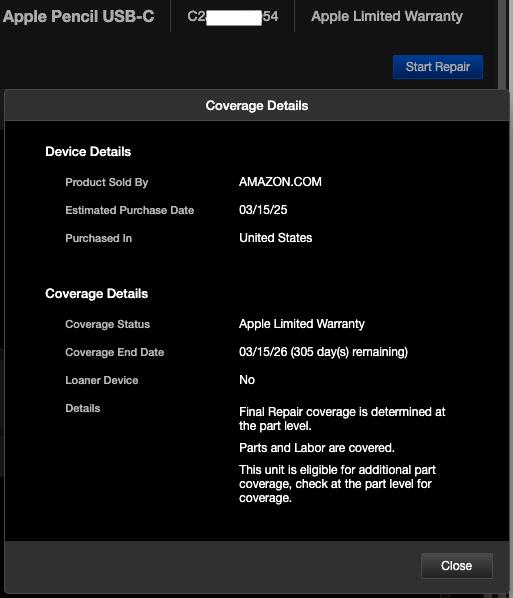Select the AMAZON.COM seller value
This screenshot has height=598, width=513.
point(280,182)
